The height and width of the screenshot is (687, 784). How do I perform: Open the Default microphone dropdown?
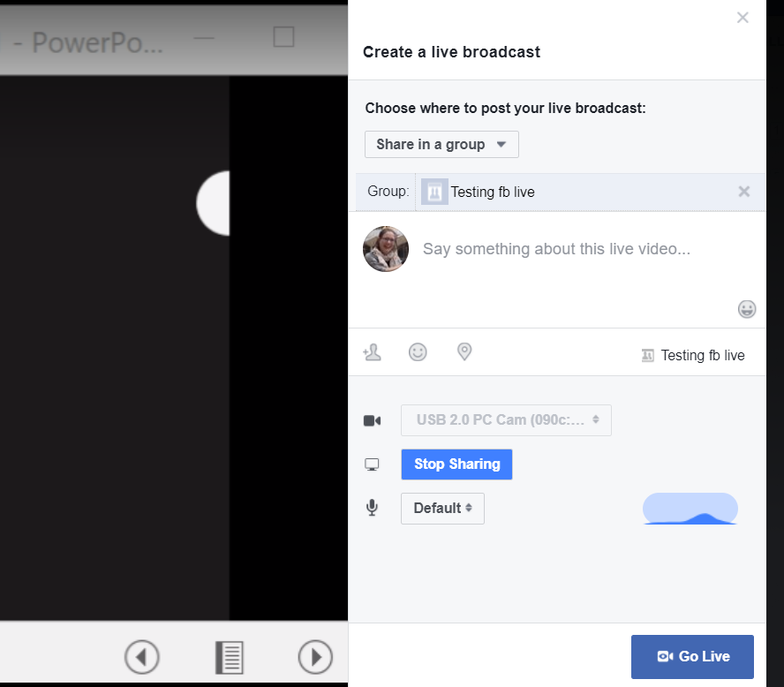(x=442, y=509)
